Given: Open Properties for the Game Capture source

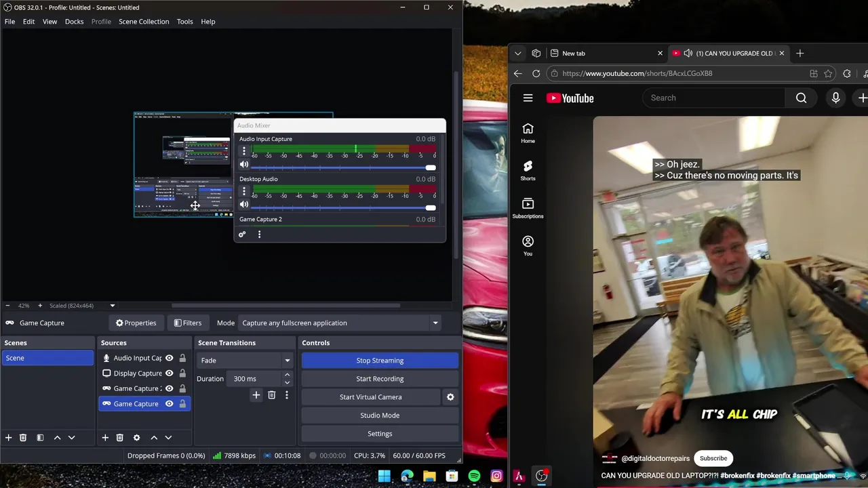Looking at the screenshot, I should point(136,323).
